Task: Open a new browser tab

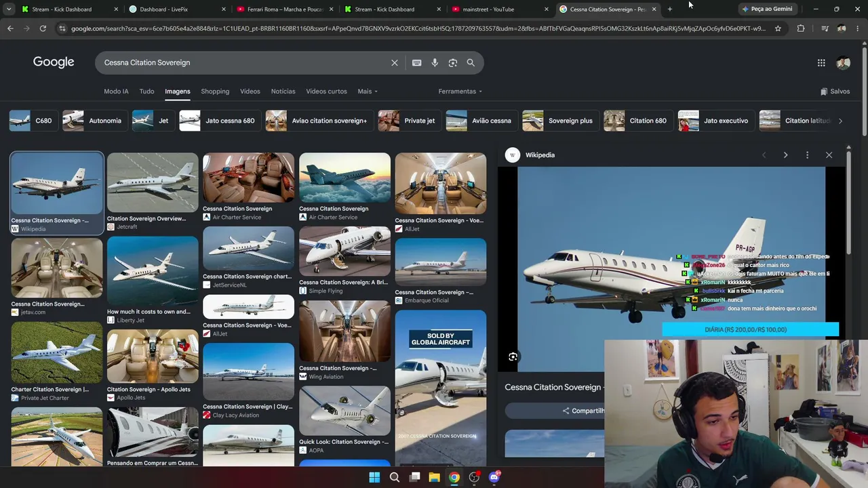Action: [670, 9]
